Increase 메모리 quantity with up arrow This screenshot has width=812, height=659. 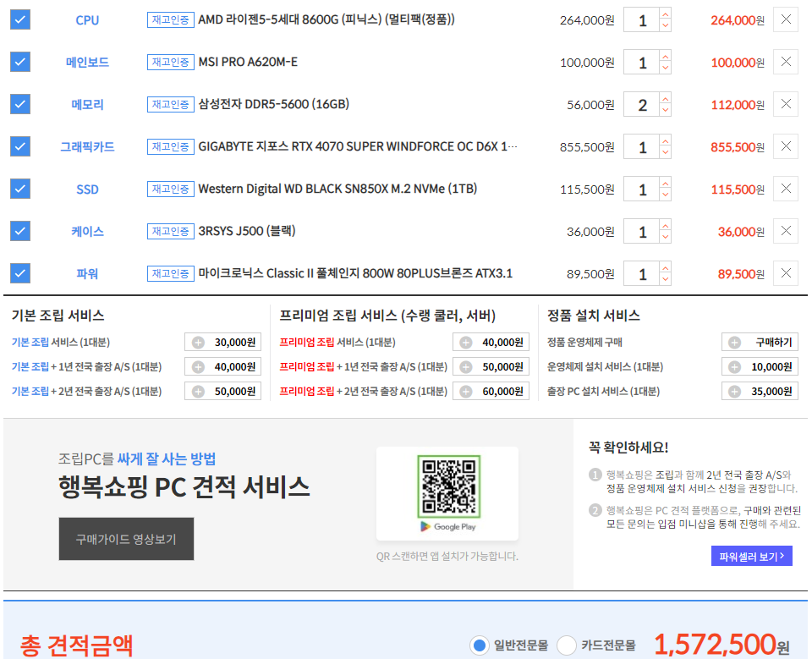666,98
